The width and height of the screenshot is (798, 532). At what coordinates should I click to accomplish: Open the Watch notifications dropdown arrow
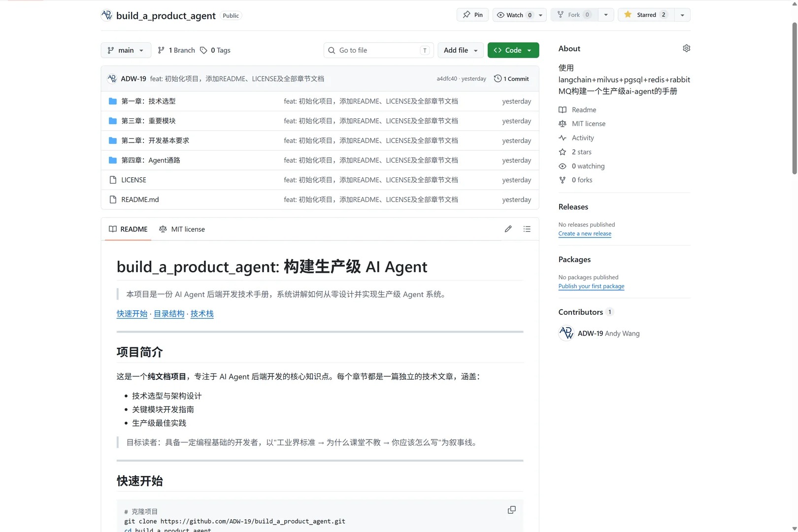[x=541, y=15]
